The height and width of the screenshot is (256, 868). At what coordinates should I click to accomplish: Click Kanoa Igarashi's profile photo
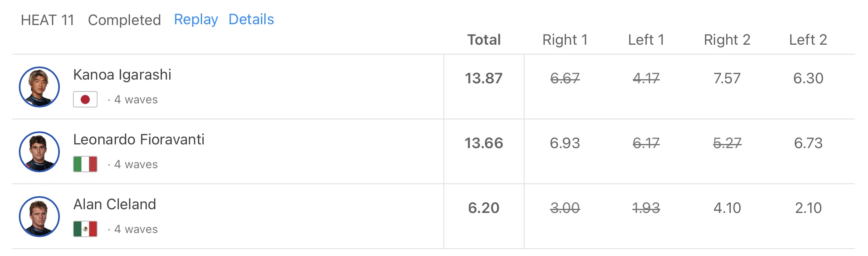39,87
